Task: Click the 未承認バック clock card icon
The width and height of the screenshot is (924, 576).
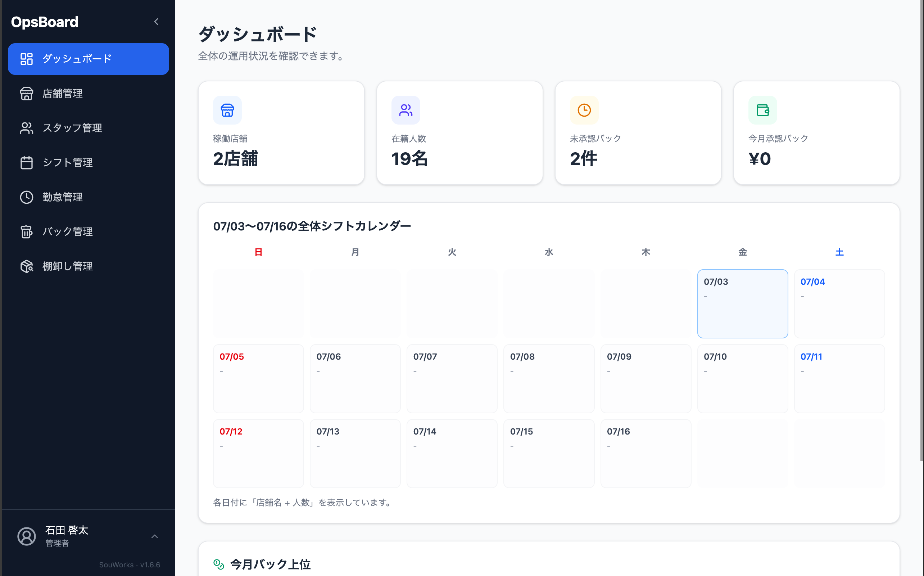Action: 584,110
